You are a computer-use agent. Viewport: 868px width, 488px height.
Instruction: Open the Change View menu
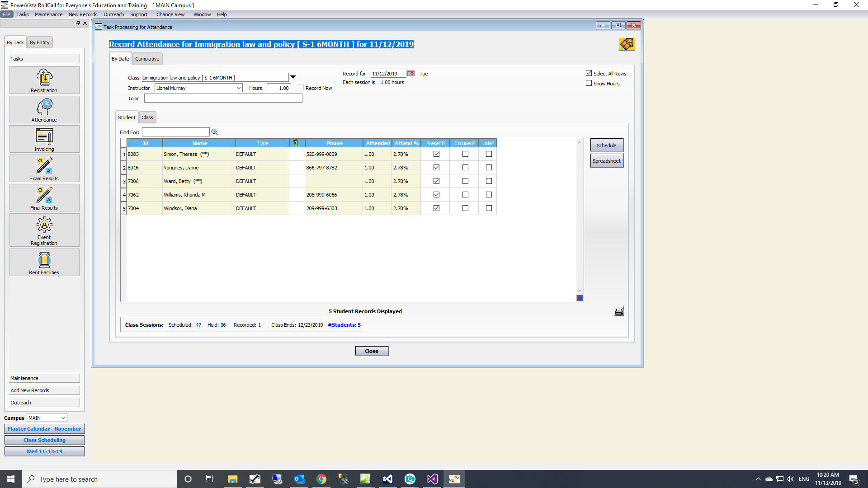click(170, 14)
